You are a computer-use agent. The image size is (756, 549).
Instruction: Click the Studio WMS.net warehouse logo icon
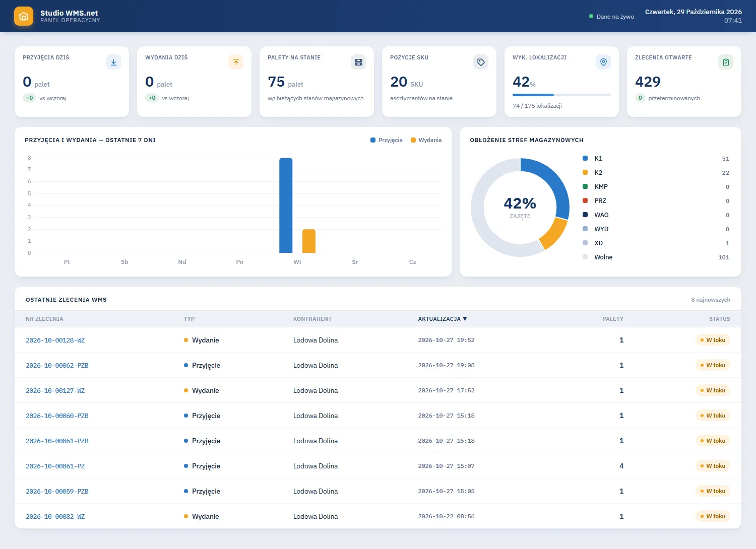[23, 16]
